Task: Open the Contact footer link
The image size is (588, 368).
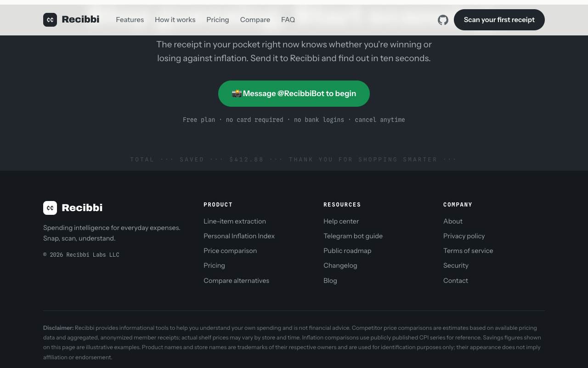Action: tap(456, 281)
